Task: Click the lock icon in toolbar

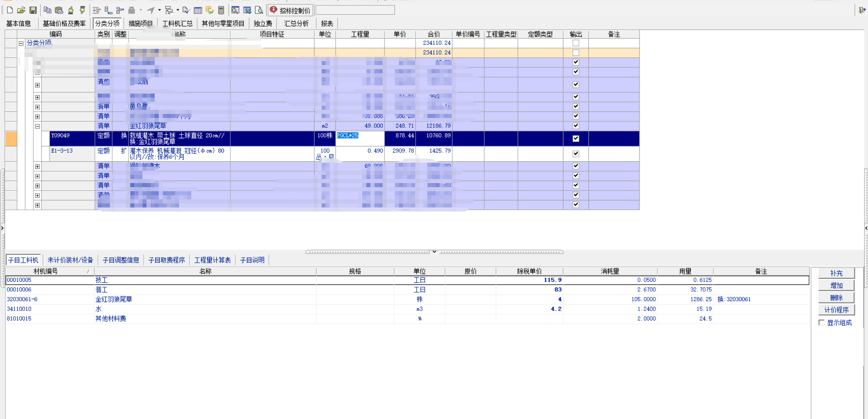Action: point(132,10)
